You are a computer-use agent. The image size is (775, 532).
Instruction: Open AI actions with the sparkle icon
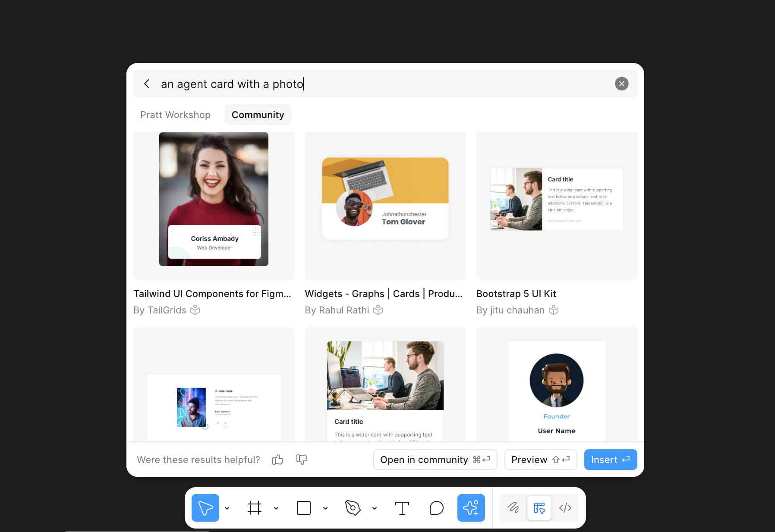pyautogui.click(x=471, y=508)
